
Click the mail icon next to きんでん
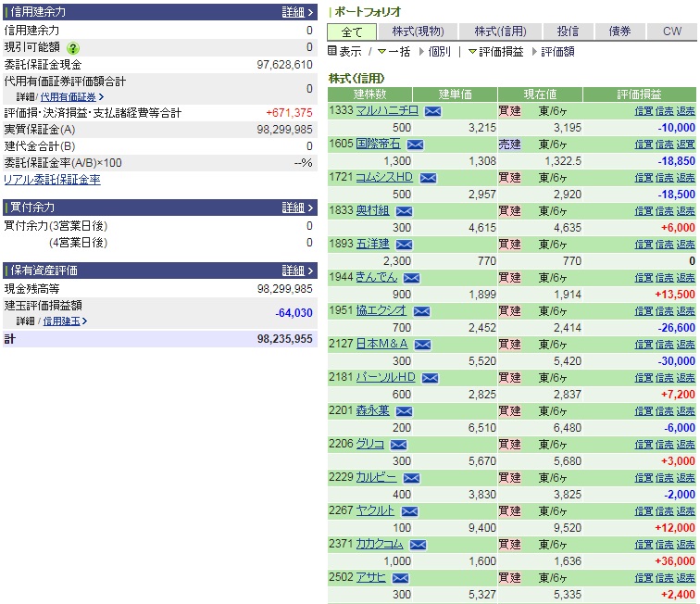click(411, 278)
